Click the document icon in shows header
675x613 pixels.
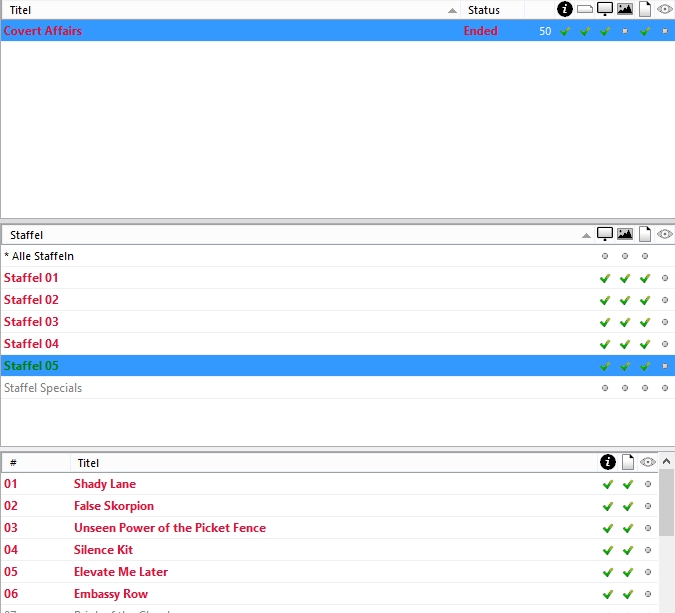click(x=644, y=9)
